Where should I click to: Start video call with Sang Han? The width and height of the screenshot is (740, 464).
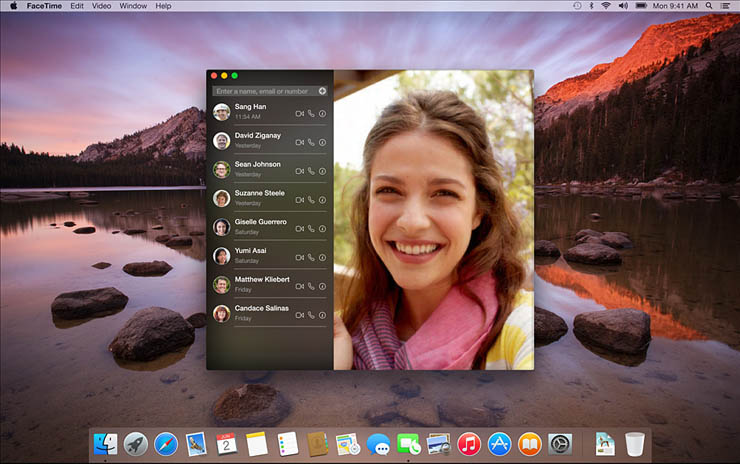pyautogui.click(x=299, y=114)
